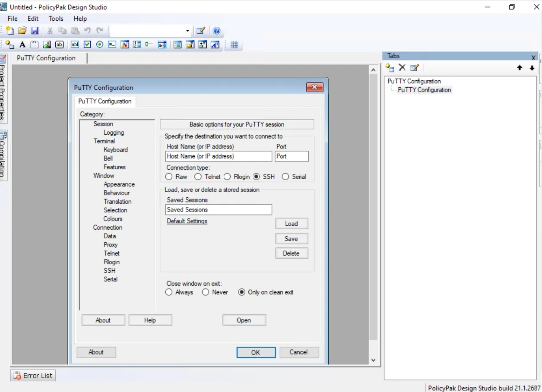Click into the Host Name input field
Viewport: 542px width, 392px height.
(x=219, y=156)
